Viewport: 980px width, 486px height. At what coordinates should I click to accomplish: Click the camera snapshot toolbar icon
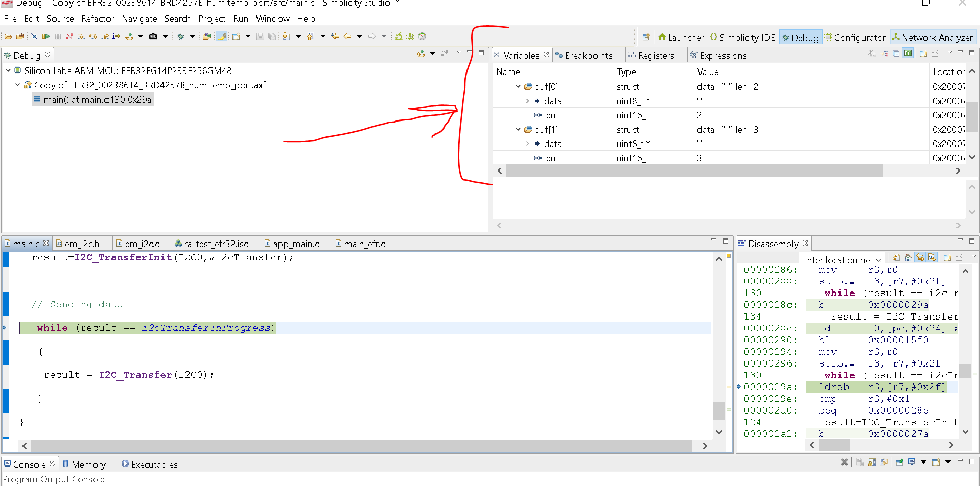click(153, 36)
